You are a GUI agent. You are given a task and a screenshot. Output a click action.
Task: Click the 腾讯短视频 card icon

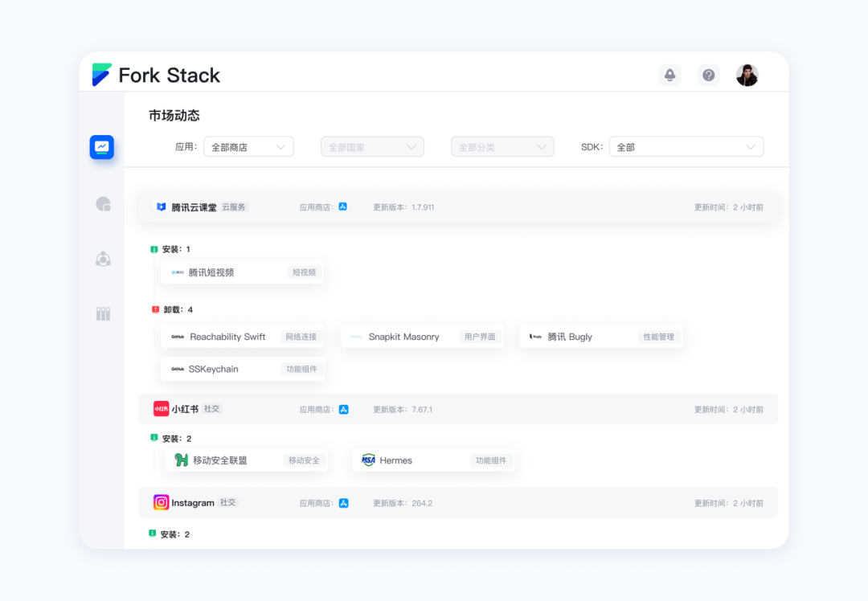[x=178, y=272]
